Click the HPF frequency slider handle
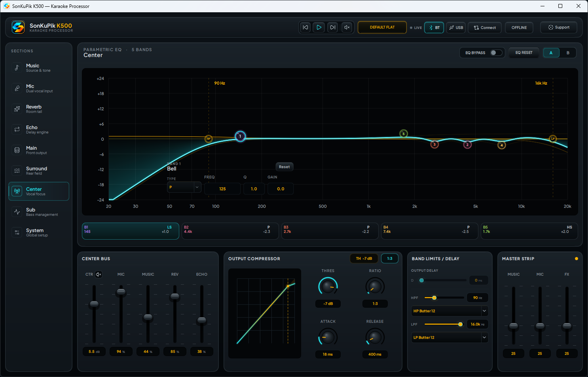 [434, 298]
